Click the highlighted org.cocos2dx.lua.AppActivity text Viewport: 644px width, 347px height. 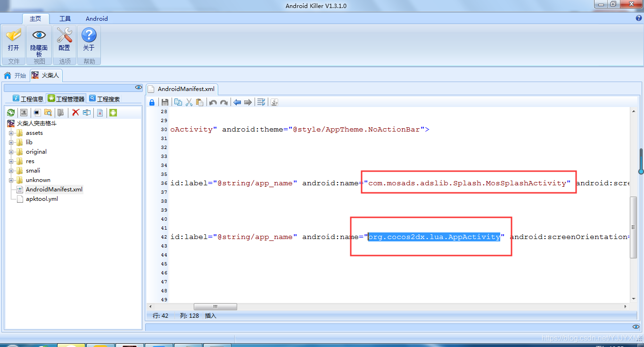(x=434, y=237)
